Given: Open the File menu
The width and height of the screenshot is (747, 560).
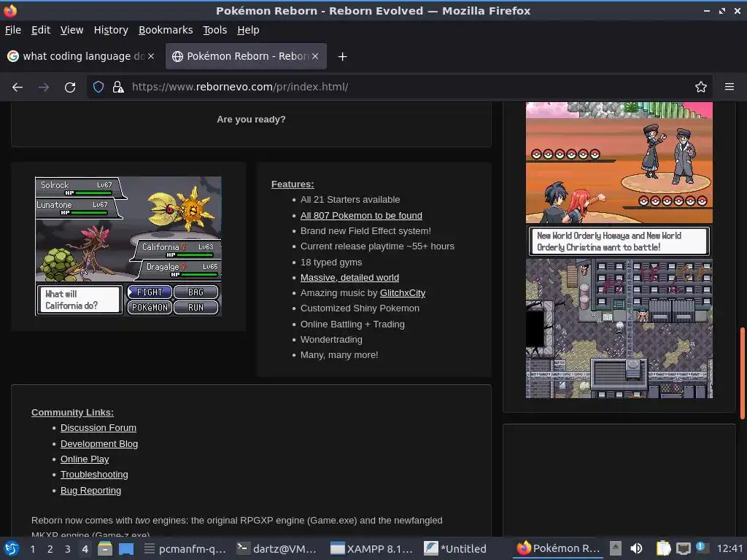Looking at the screenshot, I should click(x=13, y=30).
